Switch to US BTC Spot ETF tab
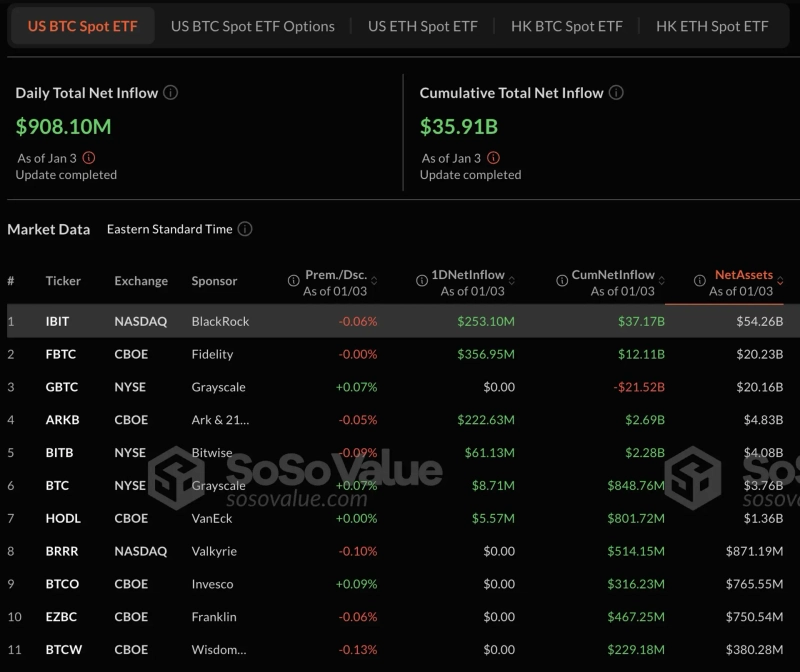Screen dimensions: 800x672 83,26
